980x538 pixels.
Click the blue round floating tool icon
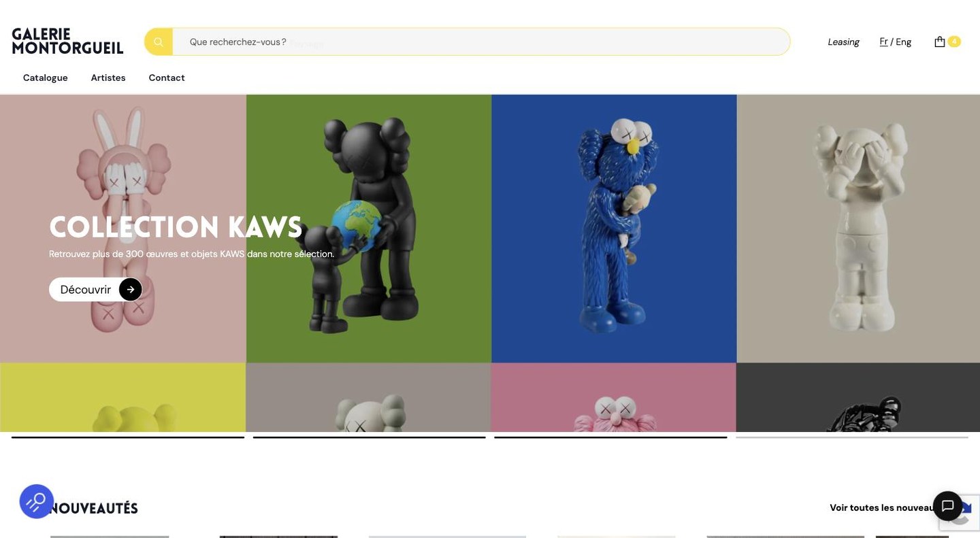37,501
